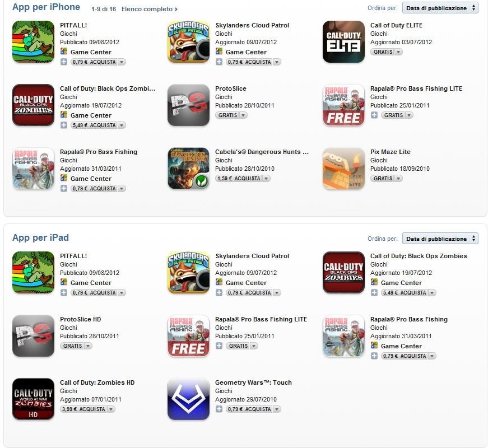Expand arrow next to Cabela's 1,59 € ACQUISTA

click(266, 179)
